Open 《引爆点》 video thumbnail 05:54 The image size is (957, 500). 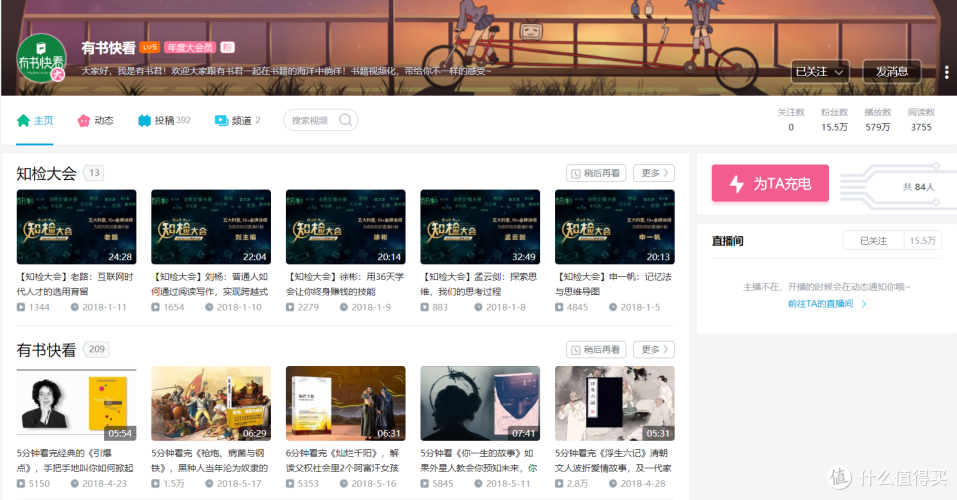[76, 404]
